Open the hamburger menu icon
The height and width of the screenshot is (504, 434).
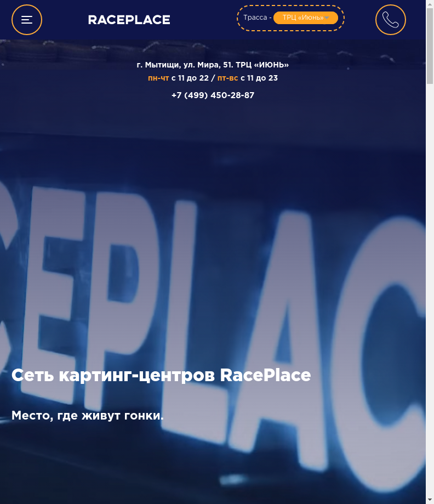tap(27, 20)
